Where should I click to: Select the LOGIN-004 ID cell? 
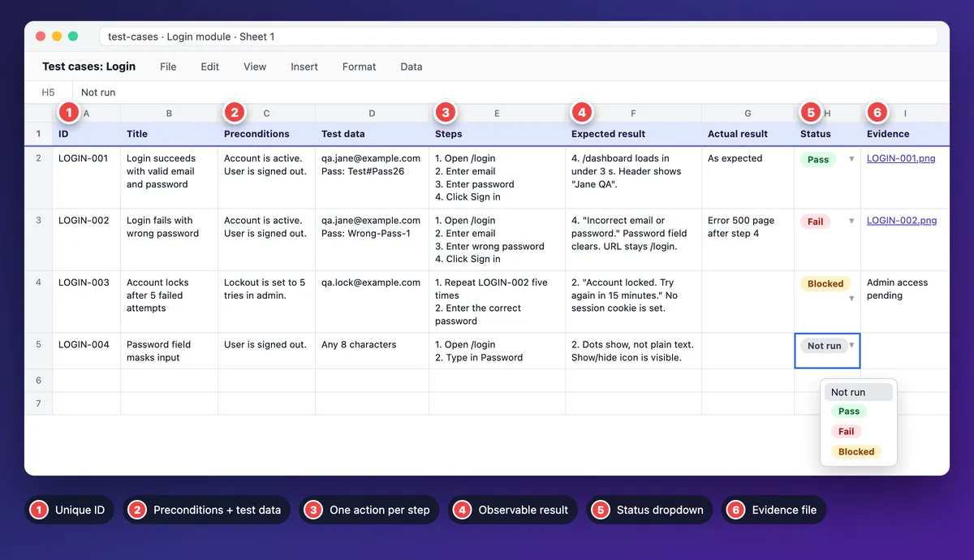pyautogui.click(x=86, y=351)
